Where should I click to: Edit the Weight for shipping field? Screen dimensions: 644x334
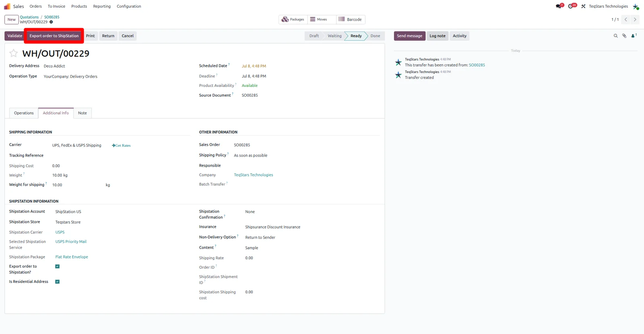click(x=77, y=185)
